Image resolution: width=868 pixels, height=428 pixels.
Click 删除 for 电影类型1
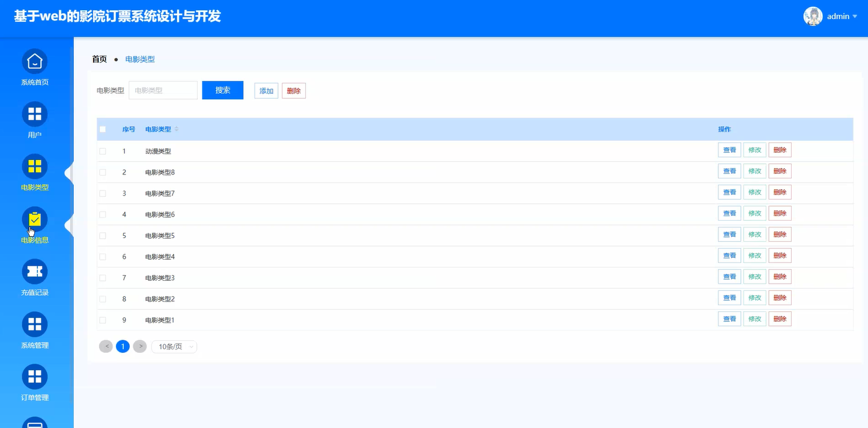780,319
